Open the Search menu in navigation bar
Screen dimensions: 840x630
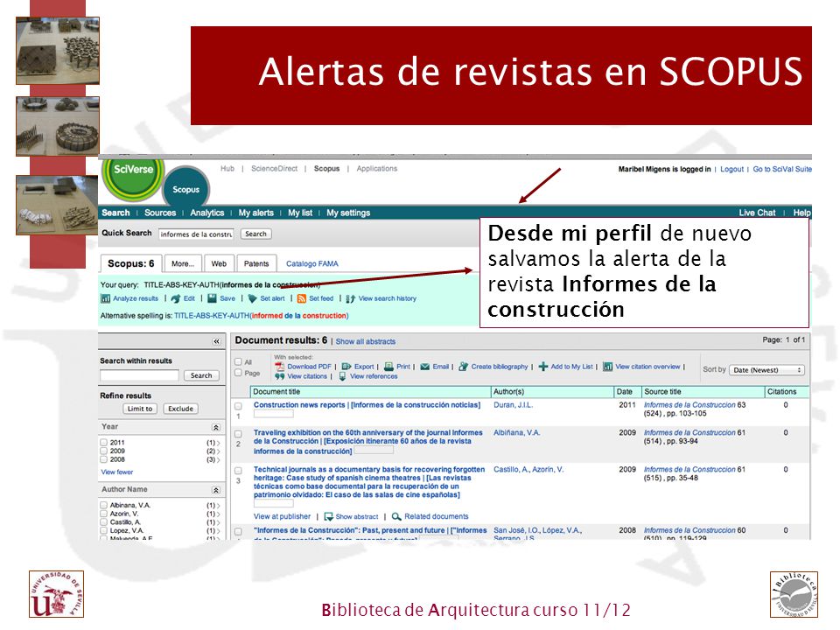pyautogui.click(x=115, y=213)
